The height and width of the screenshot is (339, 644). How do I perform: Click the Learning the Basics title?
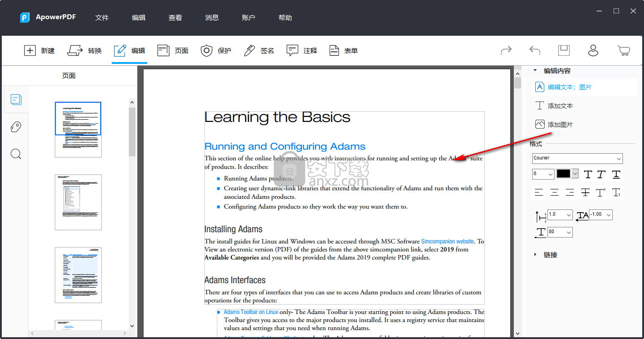[x=277, y=117]
